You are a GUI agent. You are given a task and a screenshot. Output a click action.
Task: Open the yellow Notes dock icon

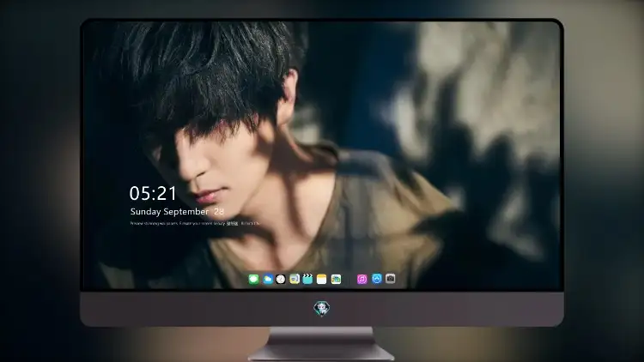click(322, 280)
